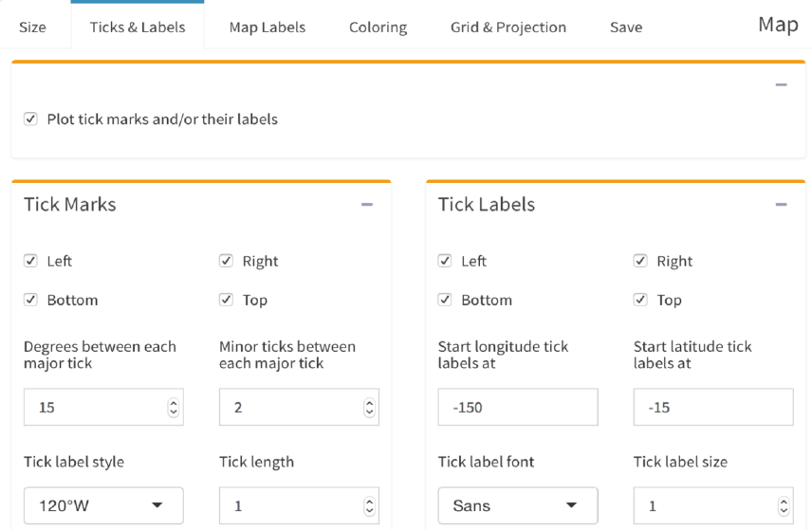812x530 pixels.
Task: Open the Tick label style dropdown
Action: tap(103, 505)
